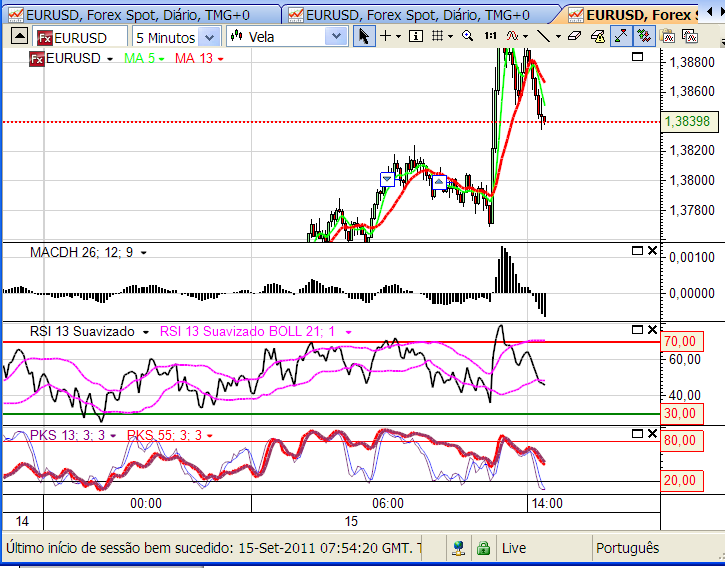This screenshot has height=568, width=725.
Task: Toggle the red-green arrow trade line button
Action: pos(621,36)
